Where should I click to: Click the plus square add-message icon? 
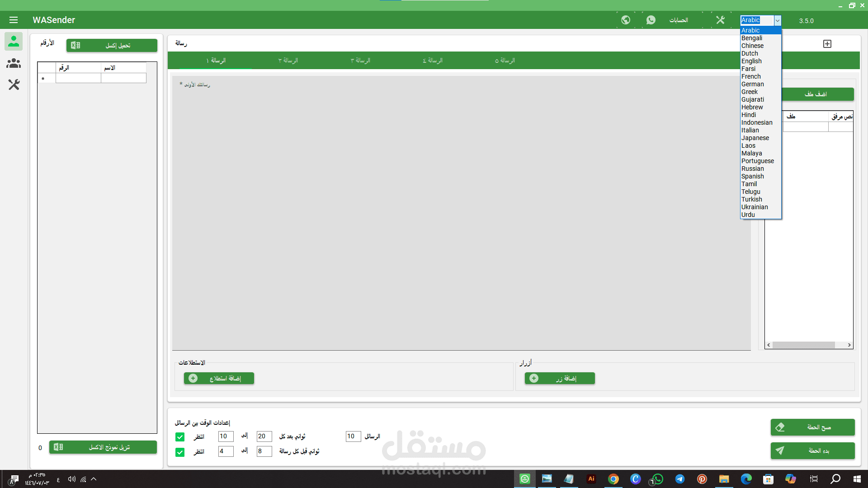827,44
